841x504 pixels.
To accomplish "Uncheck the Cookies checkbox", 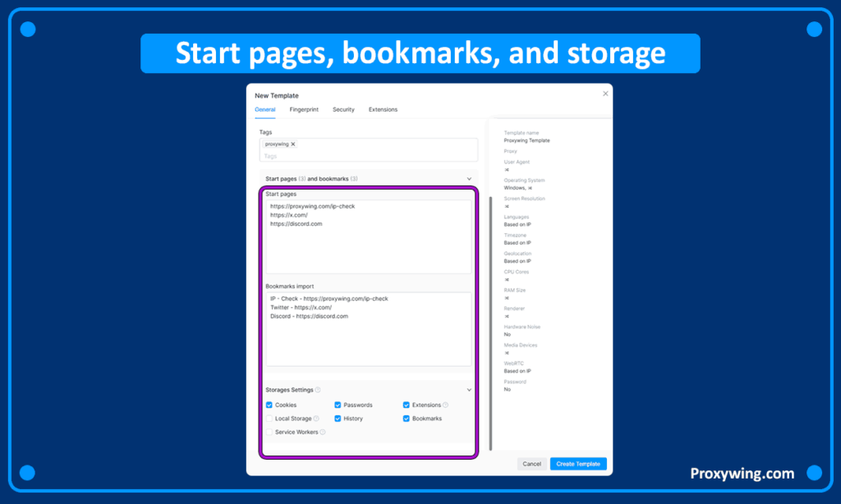I will [269, 405].
